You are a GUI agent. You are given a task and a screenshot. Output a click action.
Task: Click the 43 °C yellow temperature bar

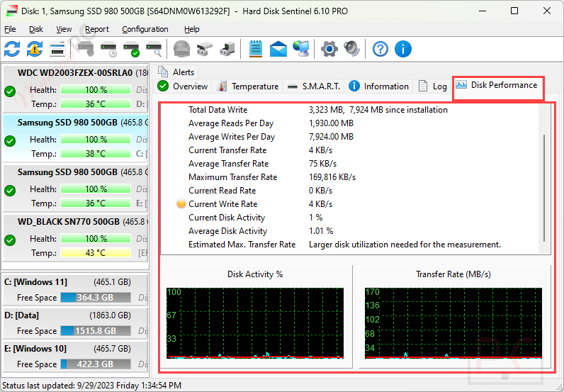[96, 252]
